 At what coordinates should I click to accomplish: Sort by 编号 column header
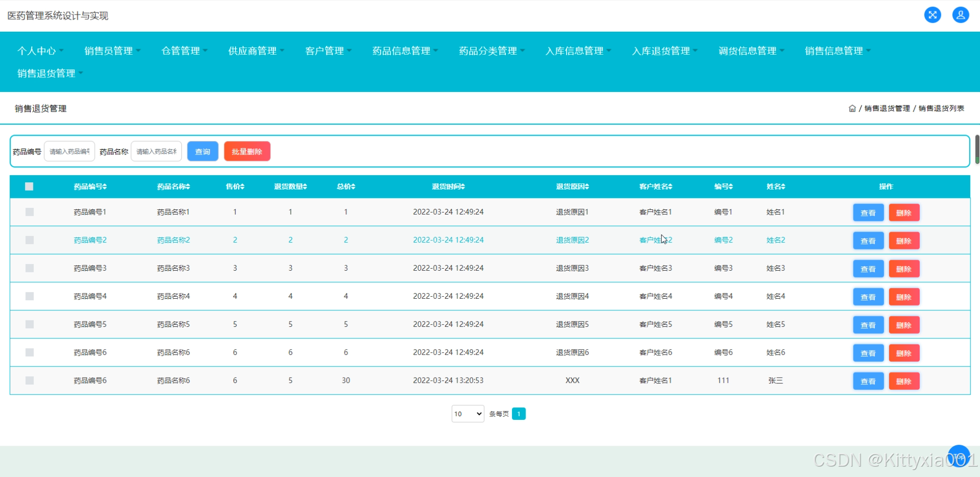click(x=723, y=187)
